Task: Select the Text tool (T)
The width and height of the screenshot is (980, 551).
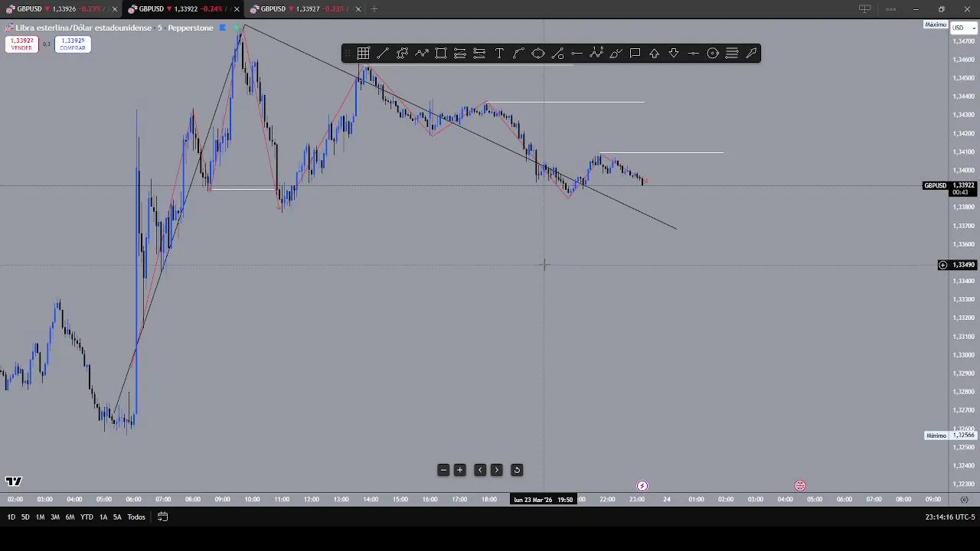Action: (x=499, y=53)
